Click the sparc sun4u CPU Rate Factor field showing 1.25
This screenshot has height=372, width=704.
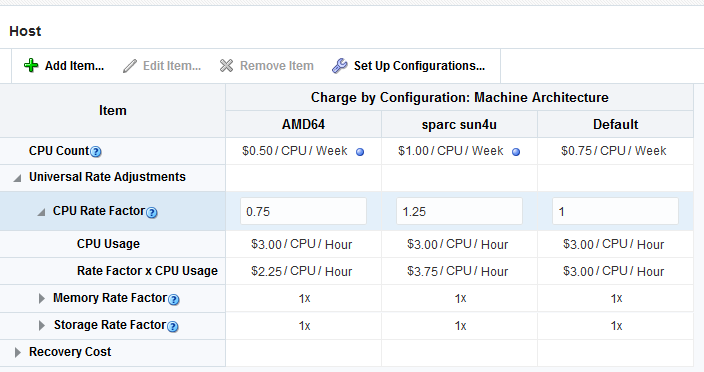(x=459, y=211)
